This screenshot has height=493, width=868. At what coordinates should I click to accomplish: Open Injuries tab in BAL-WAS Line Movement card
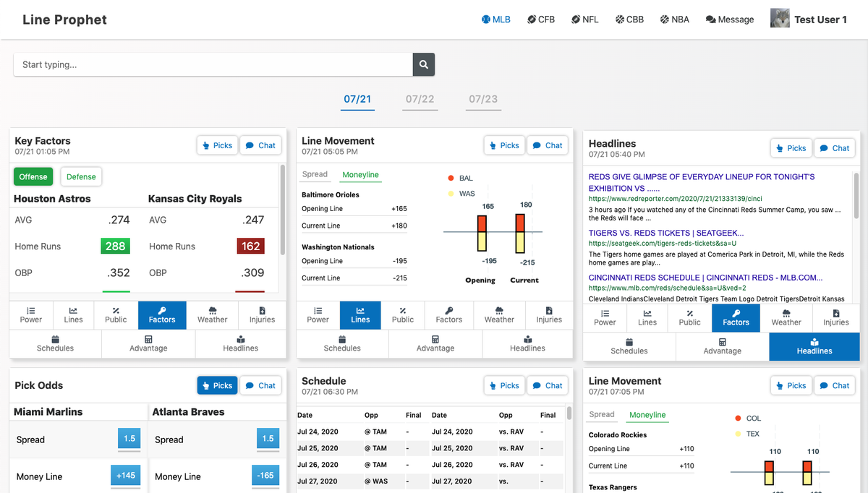[x=549, y=315]
